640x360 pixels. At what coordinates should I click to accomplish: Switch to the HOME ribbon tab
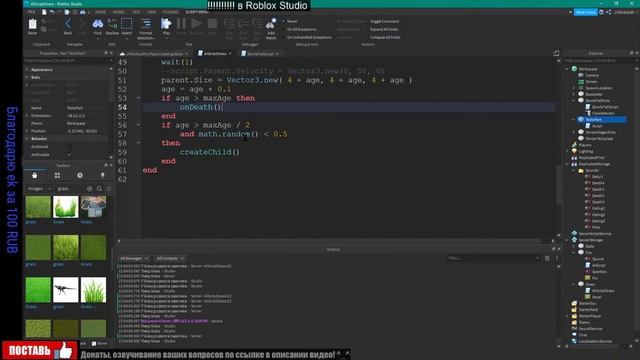[x=100, y=12]
